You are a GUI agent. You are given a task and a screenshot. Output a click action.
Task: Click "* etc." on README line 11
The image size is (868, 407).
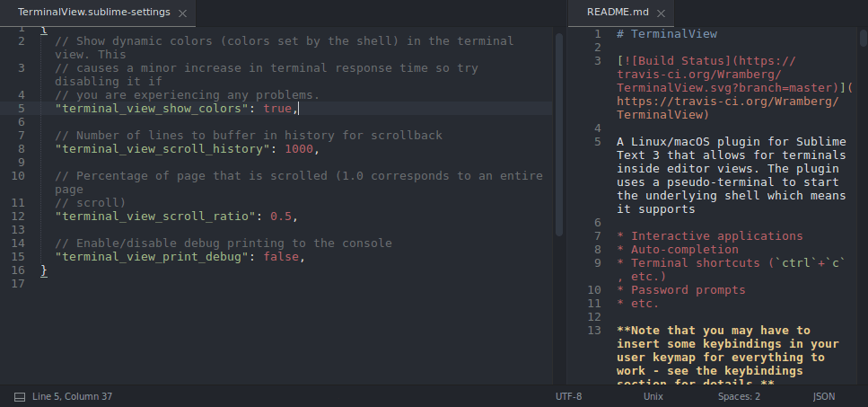[x=638, y=304]
